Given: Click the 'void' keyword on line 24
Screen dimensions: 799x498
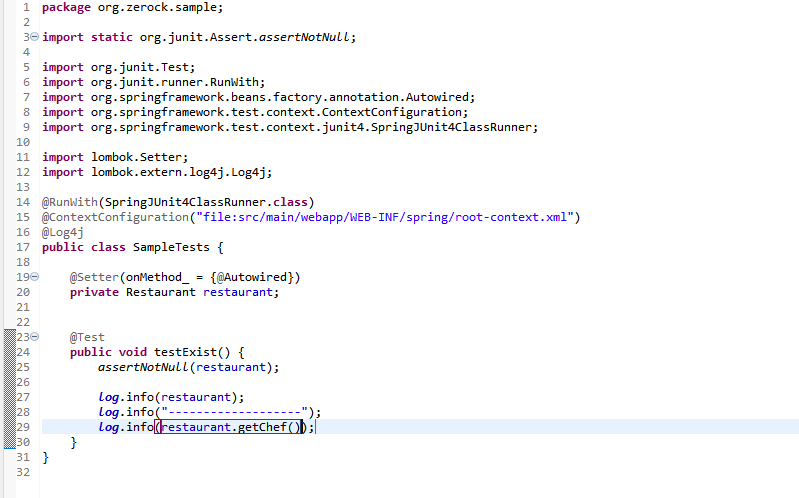Looking at the screenshot, I should point(132,352).
